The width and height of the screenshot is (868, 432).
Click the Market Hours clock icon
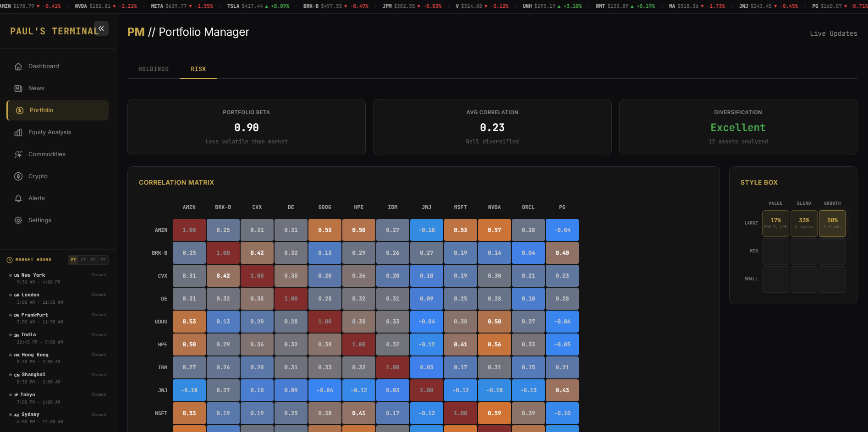pyautogui.click(x=10, y=260)
